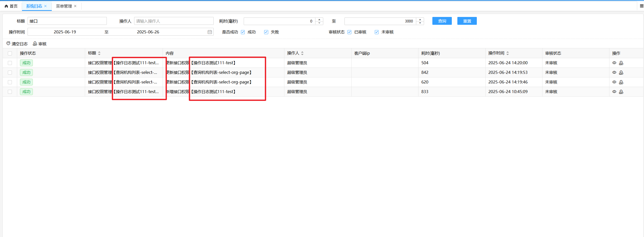The image size is (644, 237).
Task: Close the 菜单管理 tab
Action: click(x=75, y=6)
